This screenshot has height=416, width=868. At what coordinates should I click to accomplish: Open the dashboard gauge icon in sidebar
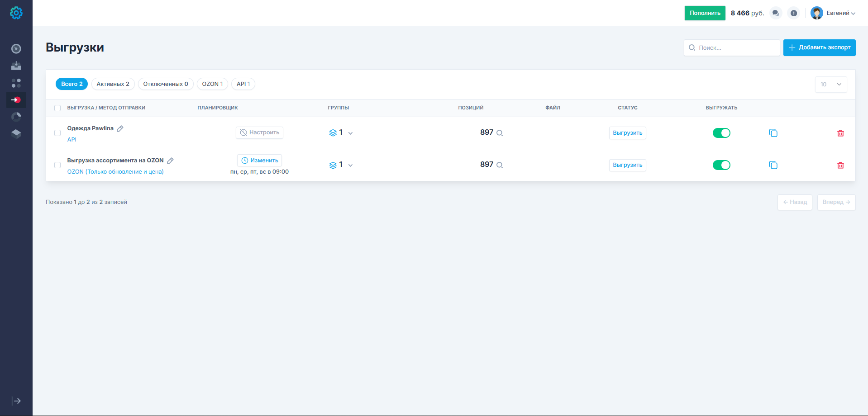click(16, 49)
